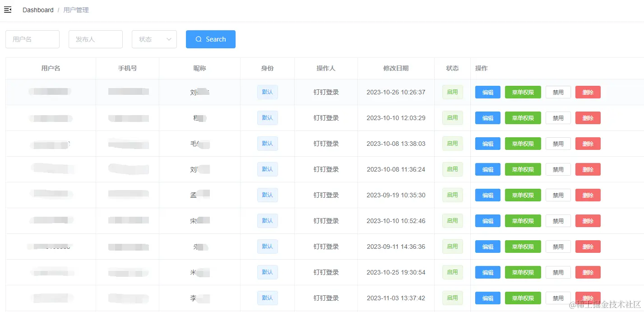Click 删除 in the 2023-10-10 10:52:46 row

[x=588, y=221]
